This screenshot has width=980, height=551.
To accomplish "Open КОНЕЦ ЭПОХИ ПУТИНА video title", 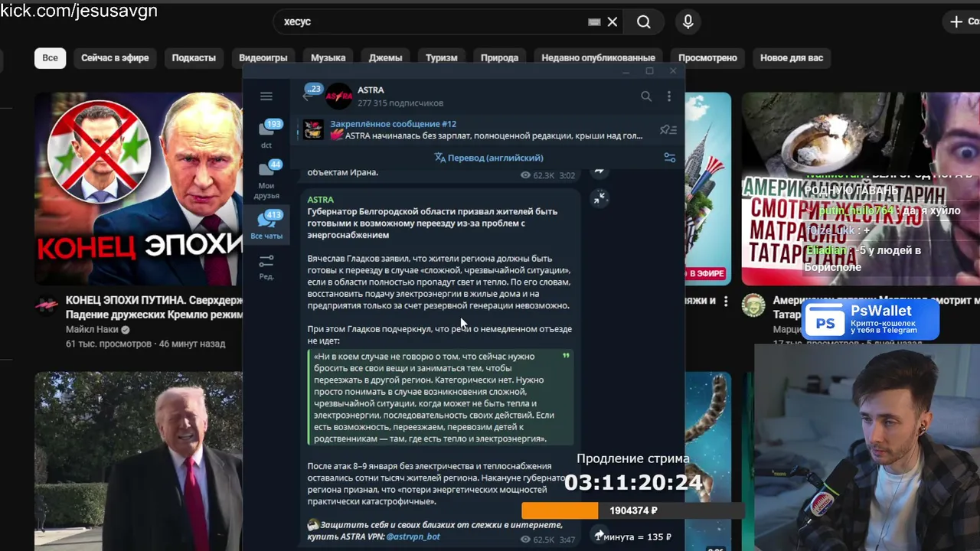I will coord(154,308).
